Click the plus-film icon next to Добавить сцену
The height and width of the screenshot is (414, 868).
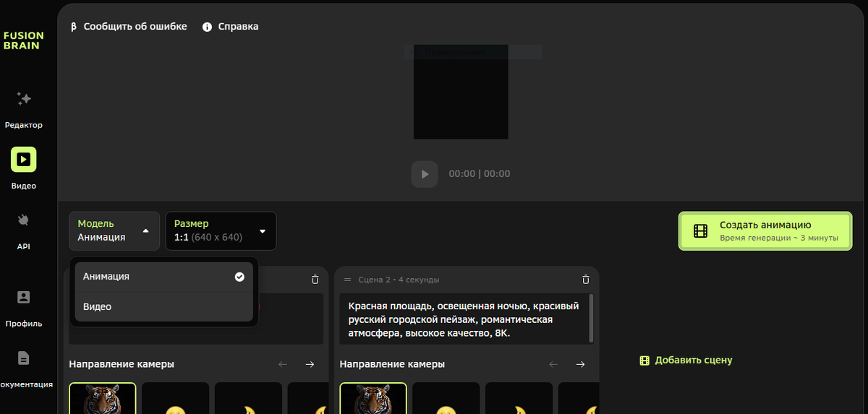click(644, 360)
